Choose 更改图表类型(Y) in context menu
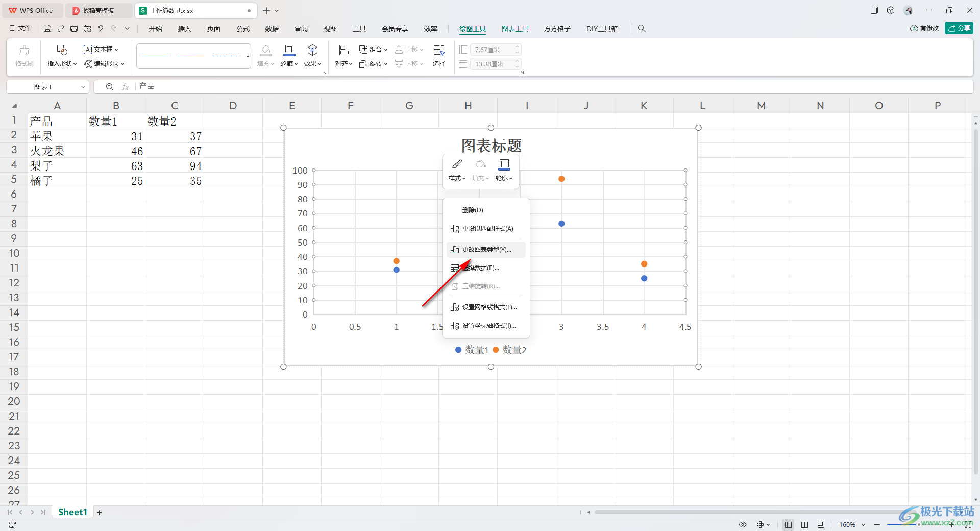980x531 pixels. coord(486,250)
